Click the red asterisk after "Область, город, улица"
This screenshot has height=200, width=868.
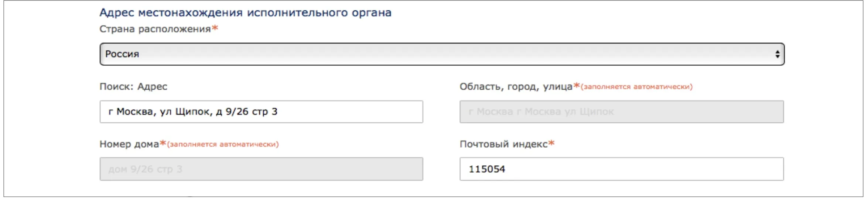tap(576, 86)
